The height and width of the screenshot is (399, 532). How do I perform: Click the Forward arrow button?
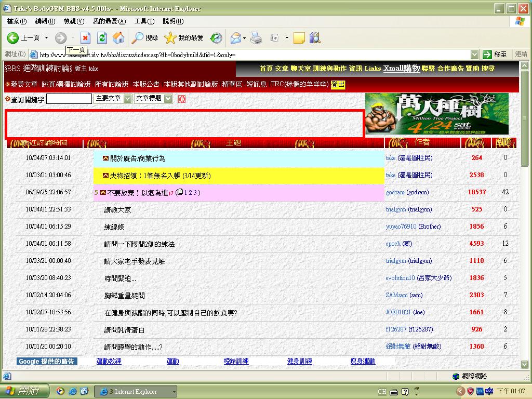61,37
